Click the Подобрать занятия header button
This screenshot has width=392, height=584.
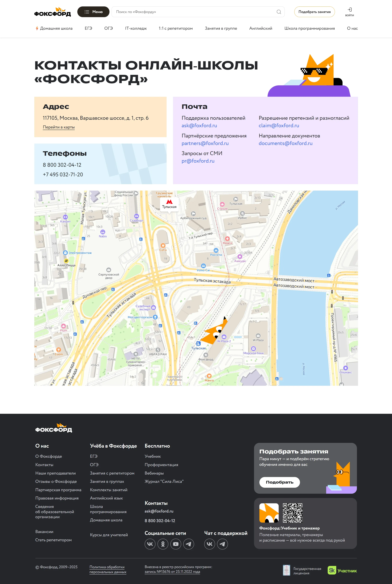[x=314, y=12]
